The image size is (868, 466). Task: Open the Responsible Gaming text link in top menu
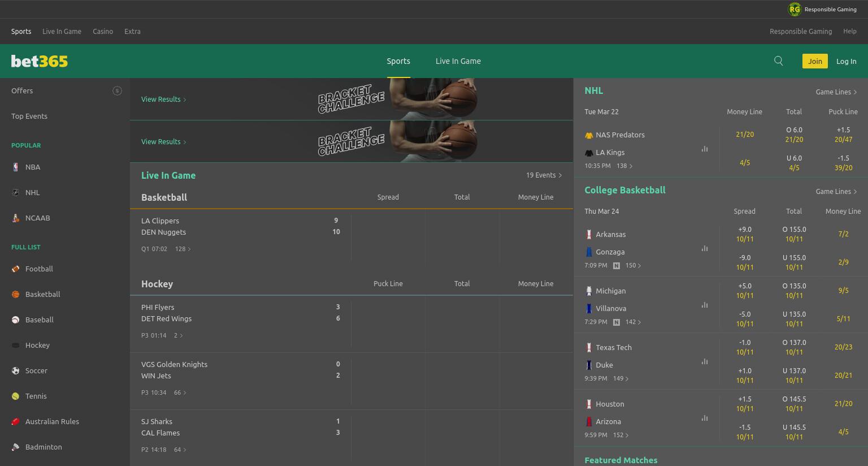pyautogui.click(x=801, y=31)
